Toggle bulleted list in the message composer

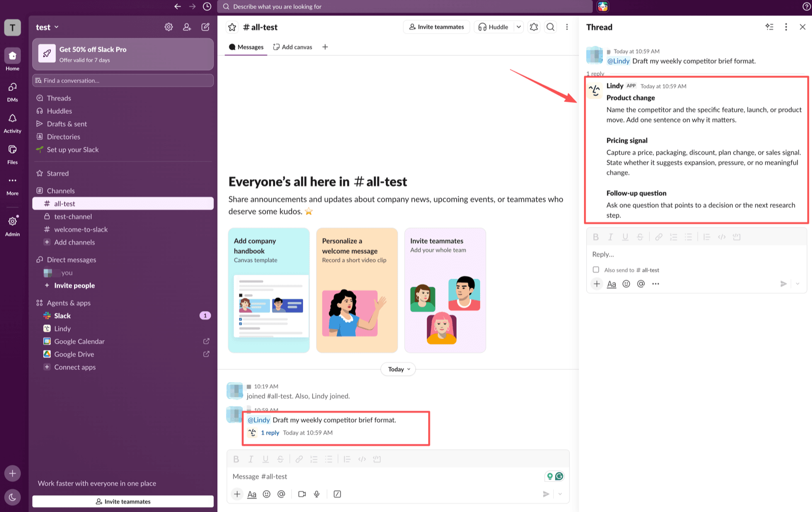[329, 459]
